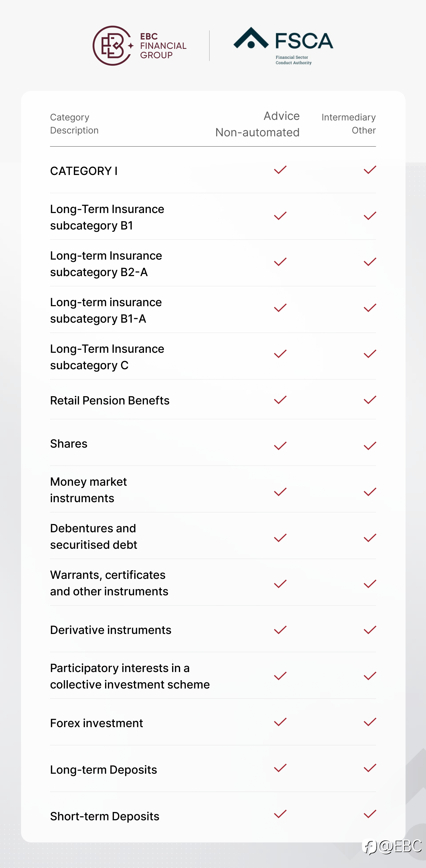Click the Advice checkmark for Retail Pension Benefits
The width and height of the screenshot is (426, 868).
click(x=280, y=400)
